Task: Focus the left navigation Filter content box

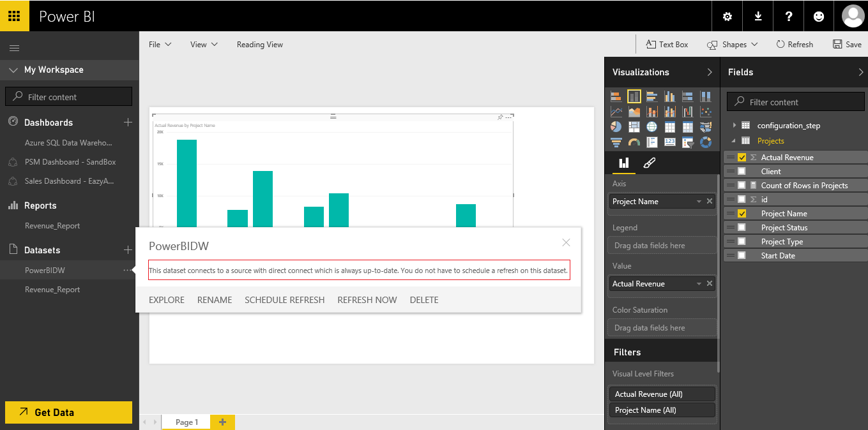Action: (68, 97)
